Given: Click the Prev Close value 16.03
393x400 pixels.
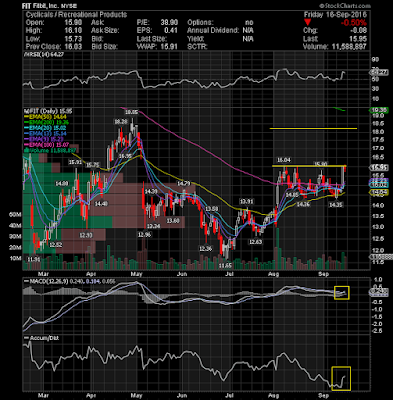Looking at the screenshot, I should [x=73, y=47].
